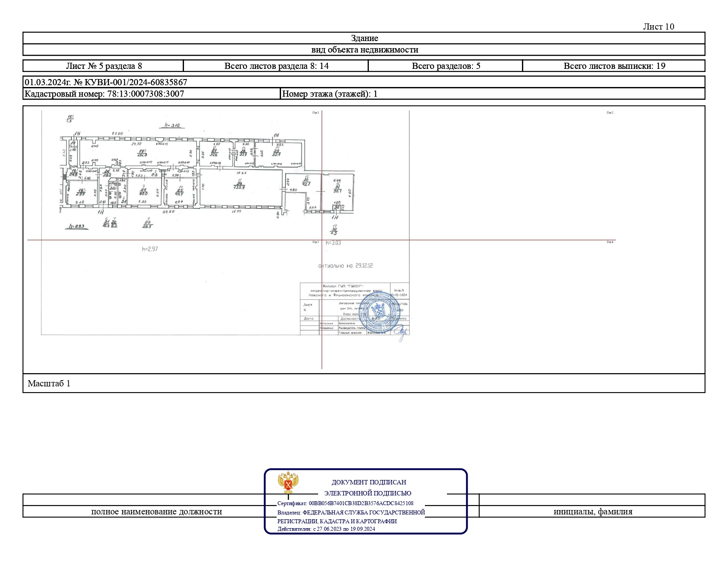
Task: Click the 'Лист 10' page label
Action: point(658,26)
